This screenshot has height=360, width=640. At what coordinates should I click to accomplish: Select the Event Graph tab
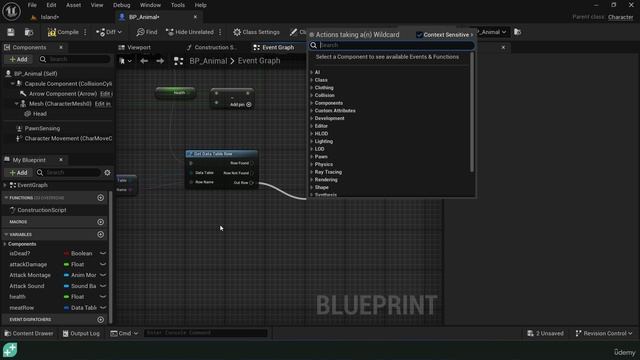[x=273, y=47]
